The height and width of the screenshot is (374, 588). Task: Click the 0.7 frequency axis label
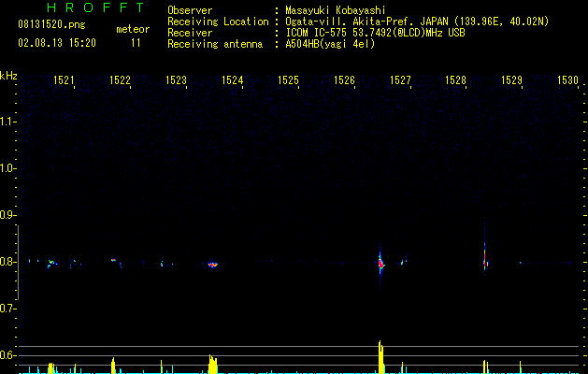(x=7, y=309)
